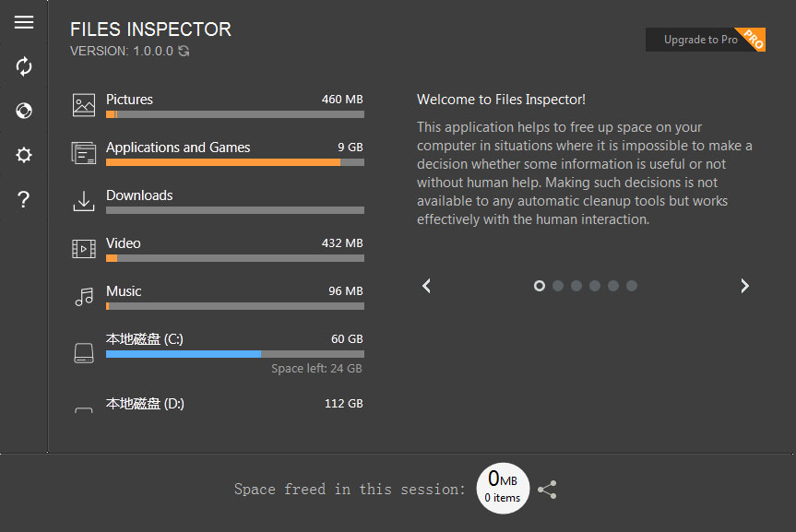This screenshot has width=796, height=532.
Task: Select the first carousel page dot
Action: pyautogui.click(x=540, y=286)
